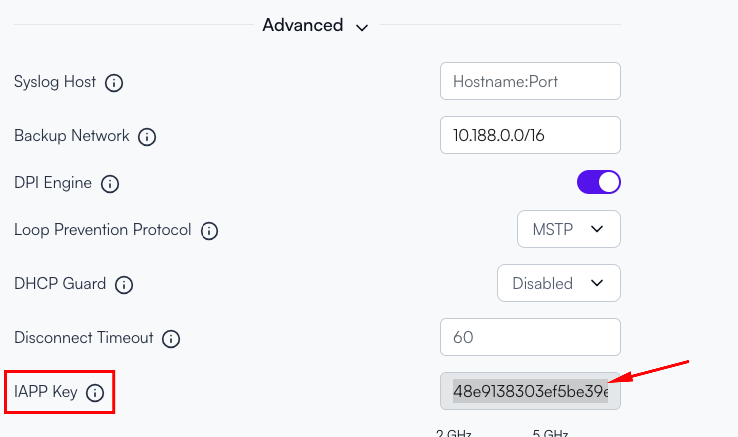Open the IAPP Key info icon
The height and width of the screenshot is (437, 738).
click(95, 393)
